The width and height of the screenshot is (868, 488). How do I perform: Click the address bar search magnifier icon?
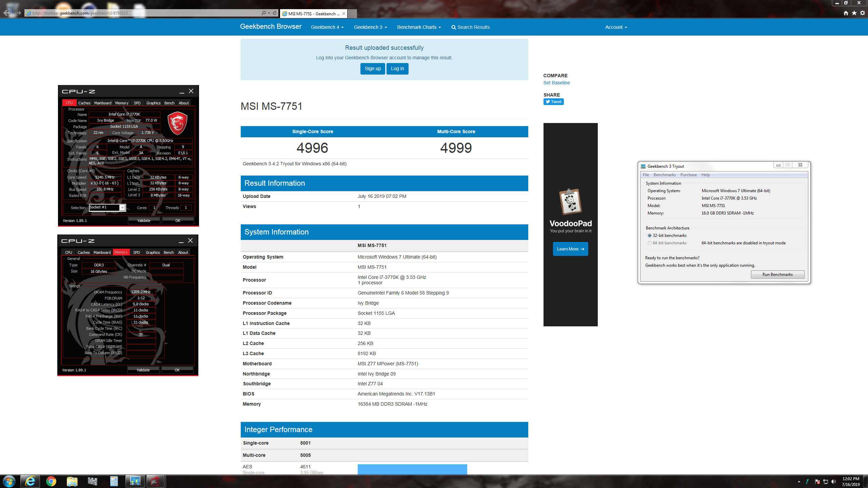coord(264,13)
